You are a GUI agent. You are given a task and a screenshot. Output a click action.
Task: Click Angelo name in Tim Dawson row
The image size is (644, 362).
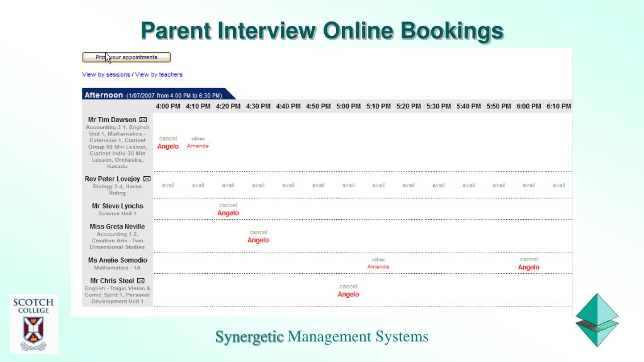[168, 146]
